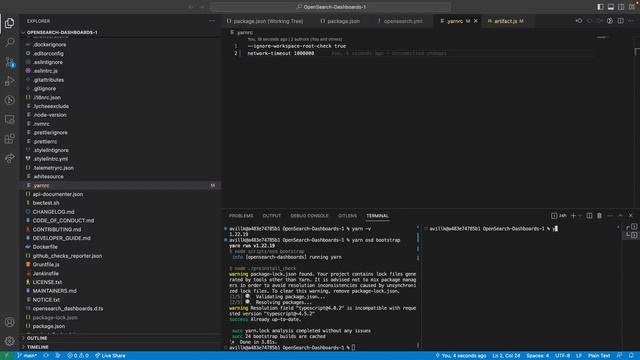
Task: Switch to the artifact.js tab
Action: (505, 21)
